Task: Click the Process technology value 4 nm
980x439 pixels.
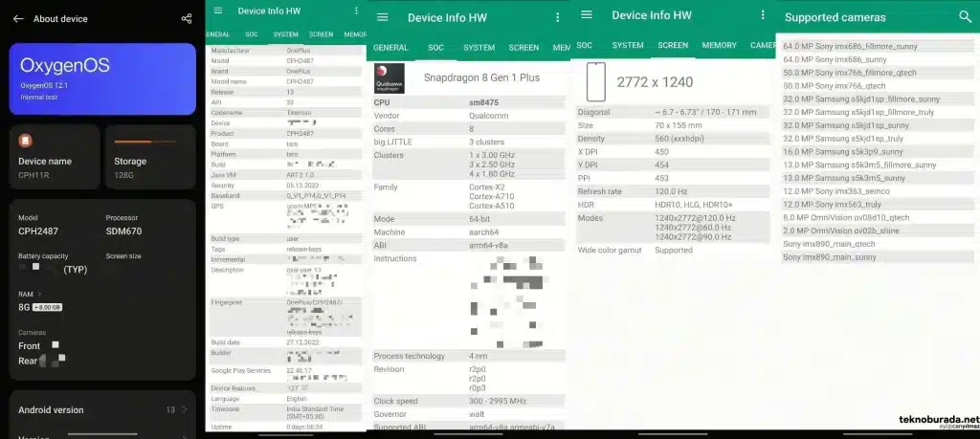Action: (x=479, y=356)
